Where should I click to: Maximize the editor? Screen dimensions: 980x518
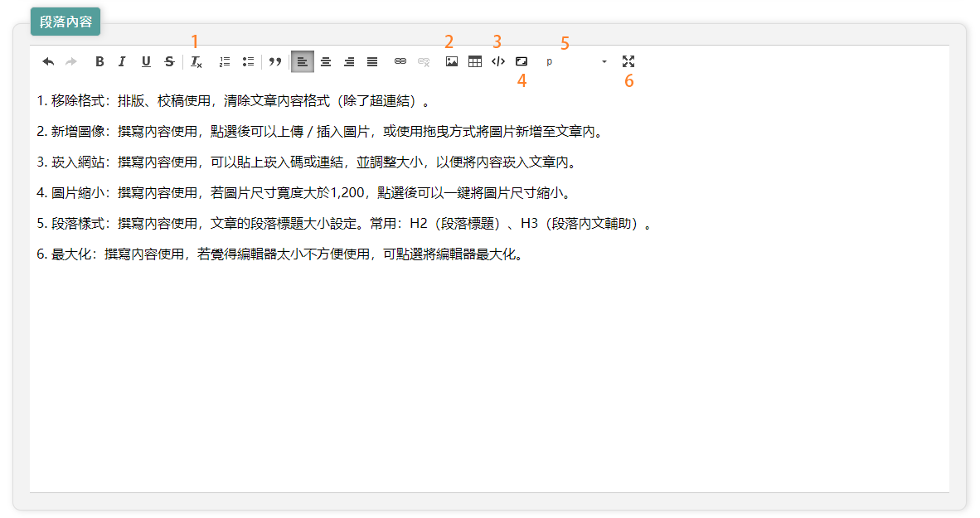(x=628, y=61)
